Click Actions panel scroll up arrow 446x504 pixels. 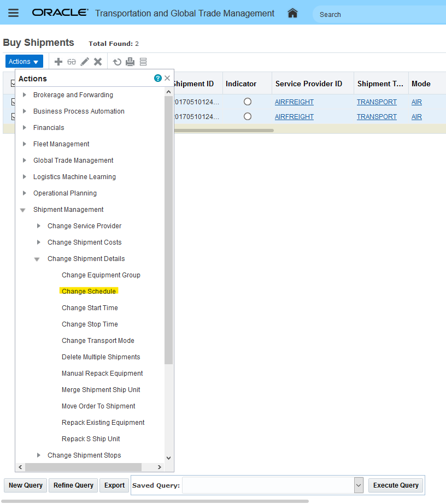[169, 92]
